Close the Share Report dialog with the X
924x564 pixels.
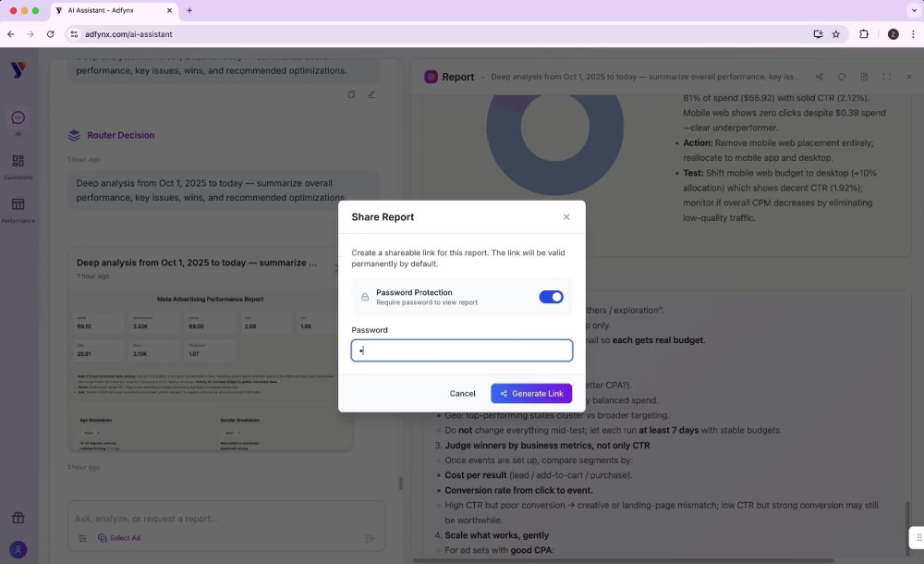(x=566, y=217)
